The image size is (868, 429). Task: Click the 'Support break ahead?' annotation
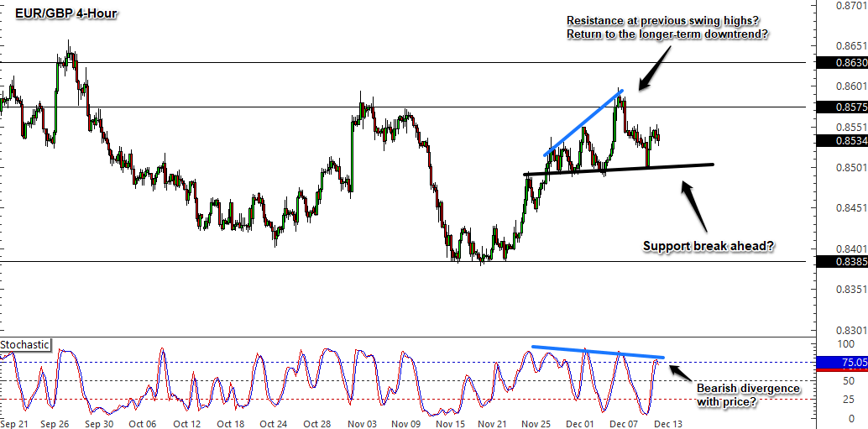click(x=708, y=246)
